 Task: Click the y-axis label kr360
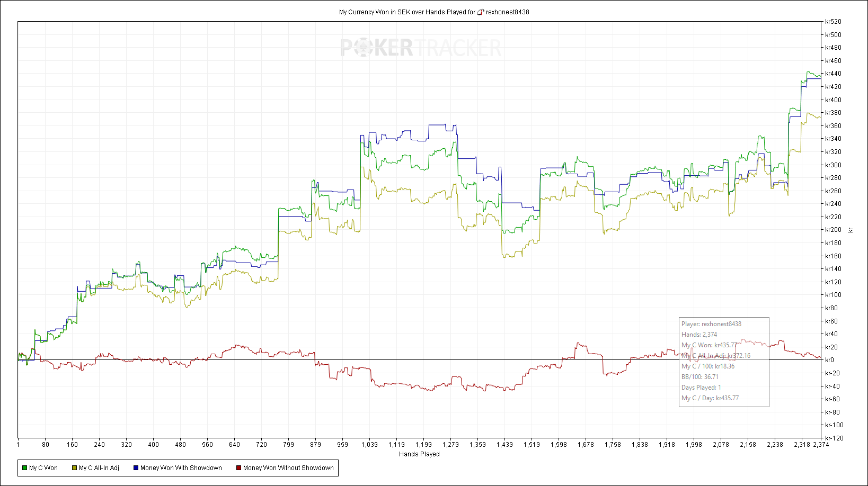pyautogui.click(x=833, y=126)
